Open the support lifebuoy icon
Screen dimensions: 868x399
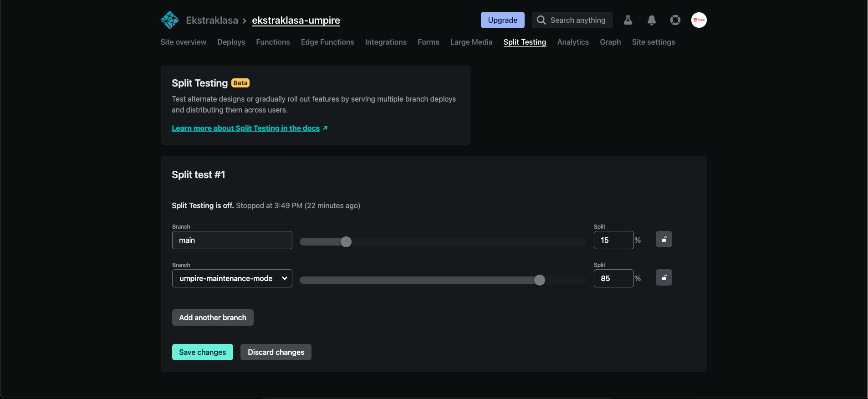(x=675, y=20)
